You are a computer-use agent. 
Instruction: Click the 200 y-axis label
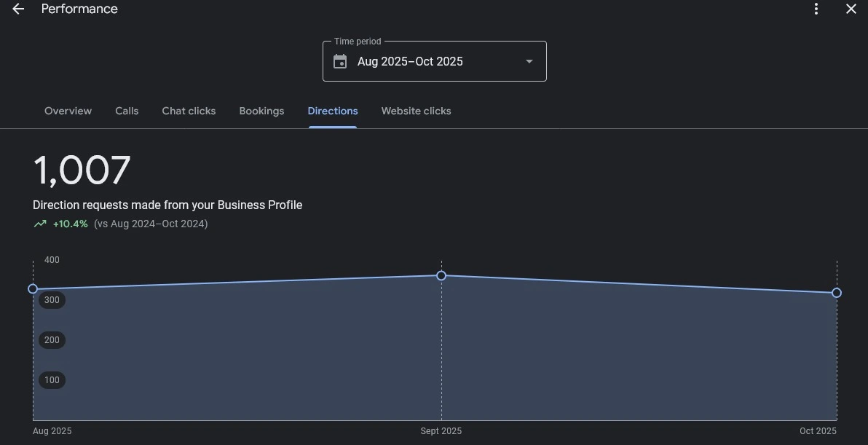pyautogui.click(x=52, y=340)
